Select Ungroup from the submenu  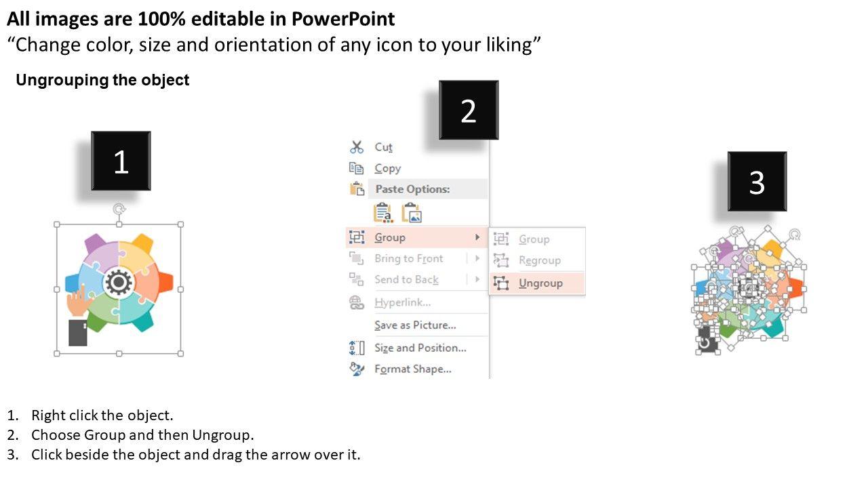click(x=540, y=283)
